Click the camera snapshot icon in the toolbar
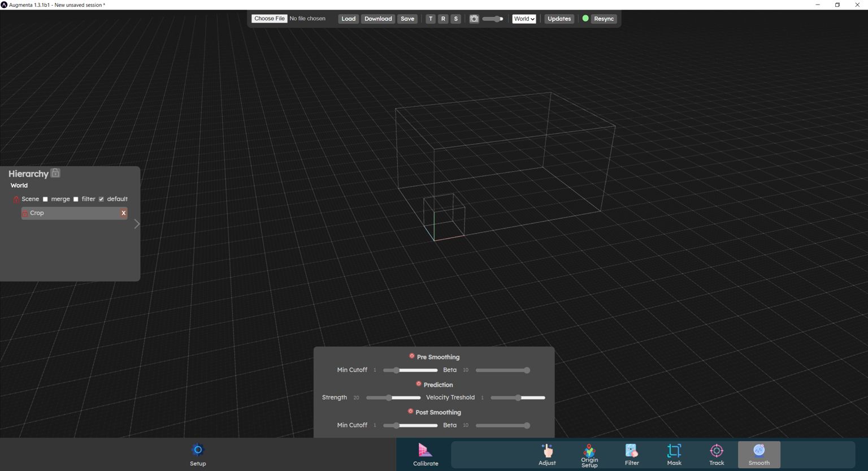The height and width of the screenshot is (471, 868). tap(474, 19)
